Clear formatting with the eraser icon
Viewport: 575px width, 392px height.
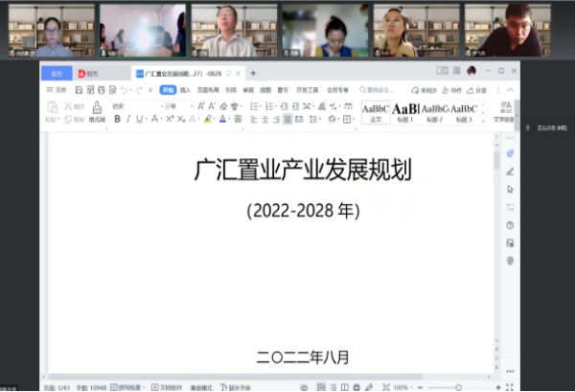(x=223, y=106)
